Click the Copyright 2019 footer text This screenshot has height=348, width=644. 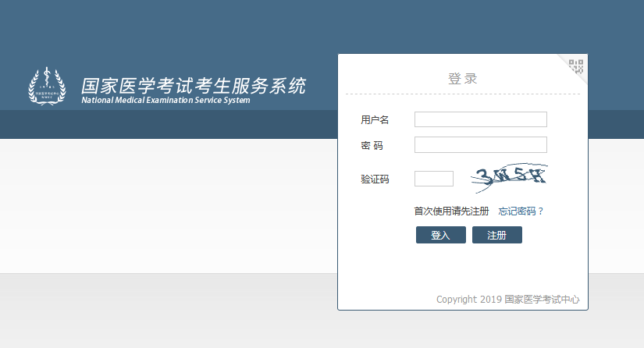[468, 300]
